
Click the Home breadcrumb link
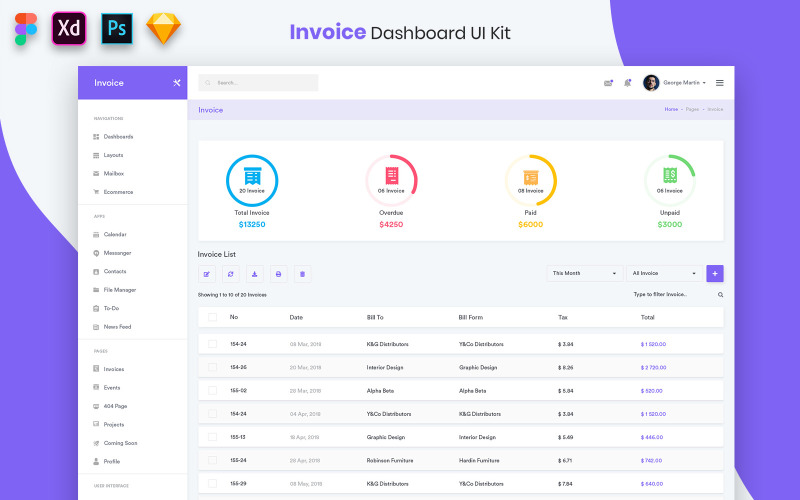point(671,109)
